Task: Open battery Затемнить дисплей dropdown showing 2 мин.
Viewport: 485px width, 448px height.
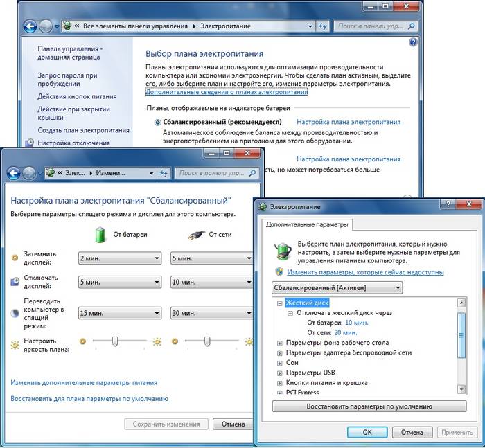Action: point(119,258)
